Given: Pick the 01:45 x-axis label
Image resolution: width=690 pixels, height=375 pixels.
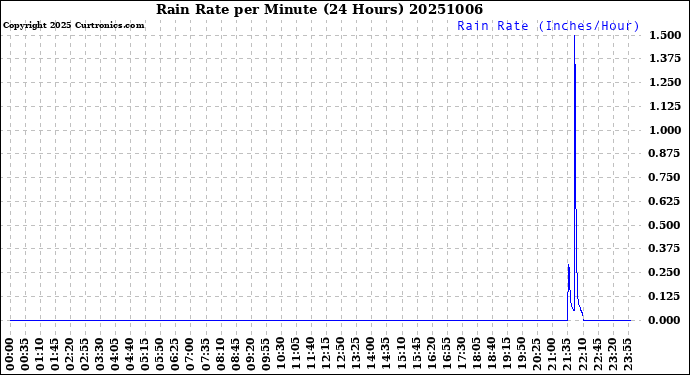Looking at the screenshot, I should (55, 355).
